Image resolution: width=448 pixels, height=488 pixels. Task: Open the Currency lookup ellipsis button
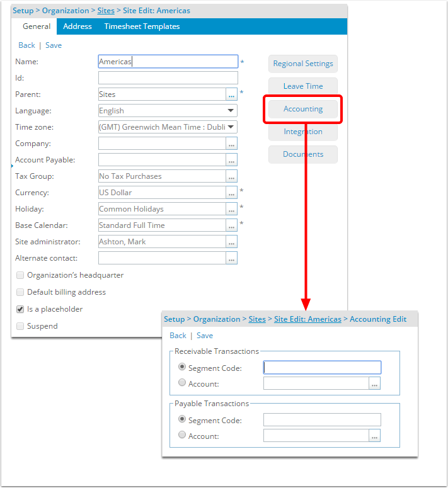[232, 193]
